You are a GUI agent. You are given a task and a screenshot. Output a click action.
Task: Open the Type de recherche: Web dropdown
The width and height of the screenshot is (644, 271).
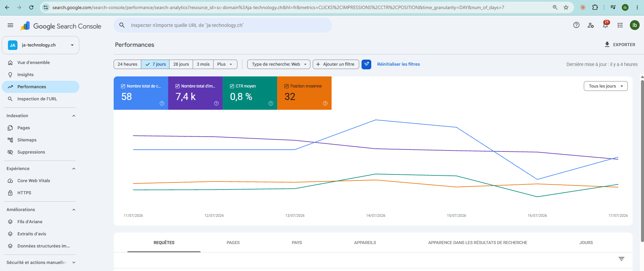[279, 64]
